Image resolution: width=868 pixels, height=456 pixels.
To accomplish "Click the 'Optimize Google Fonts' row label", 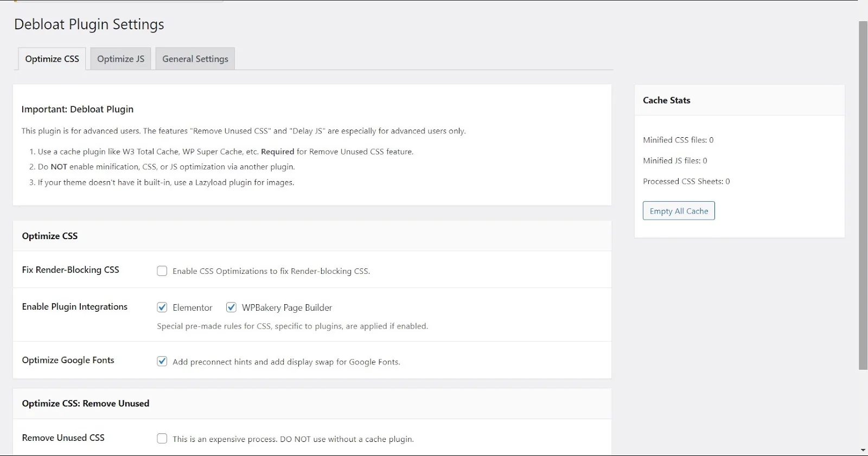I will [68, 360].
